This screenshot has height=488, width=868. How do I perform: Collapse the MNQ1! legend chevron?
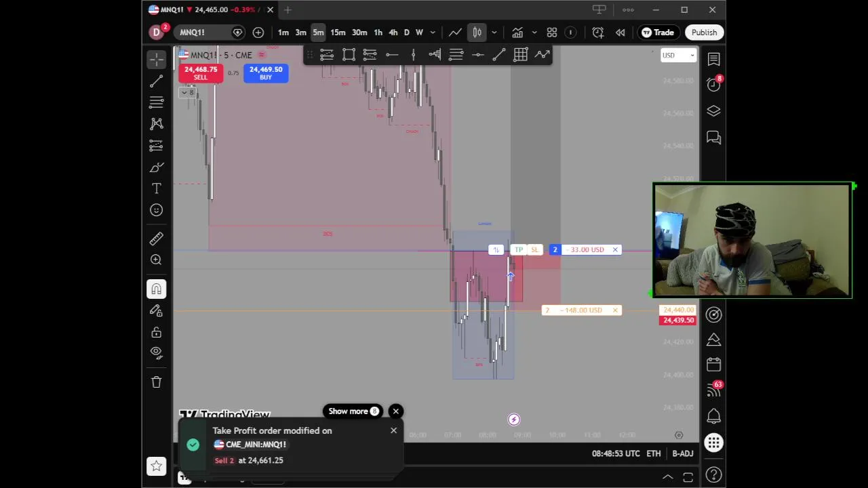(187, 92)
